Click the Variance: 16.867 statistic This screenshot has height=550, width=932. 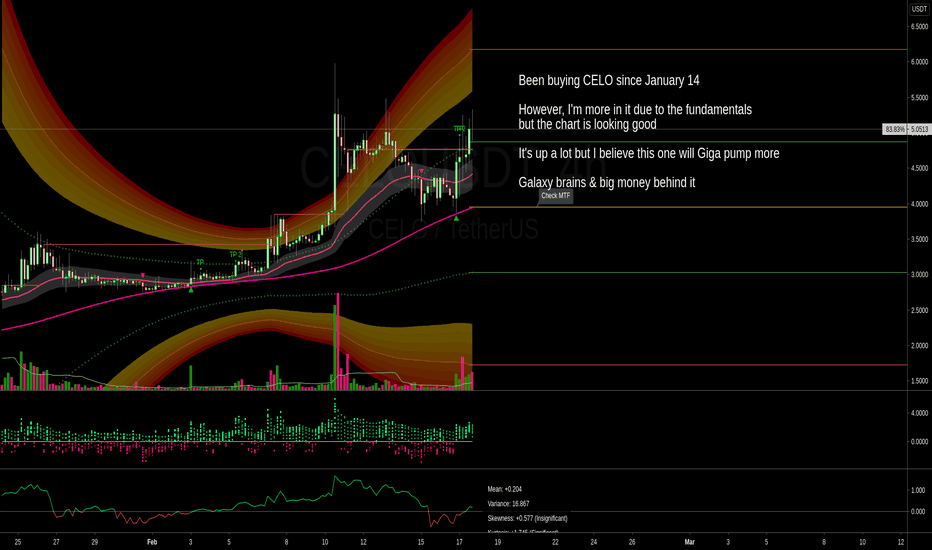click(x=508, y=504)
